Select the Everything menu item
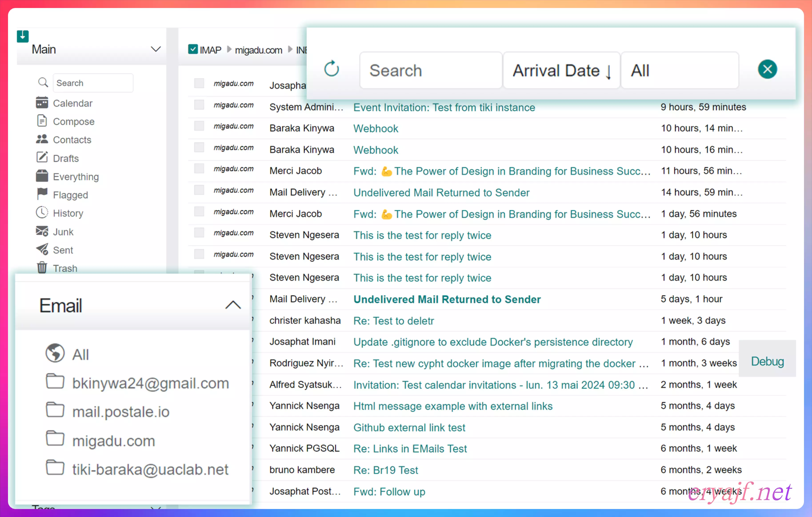 tap(76, 177)
